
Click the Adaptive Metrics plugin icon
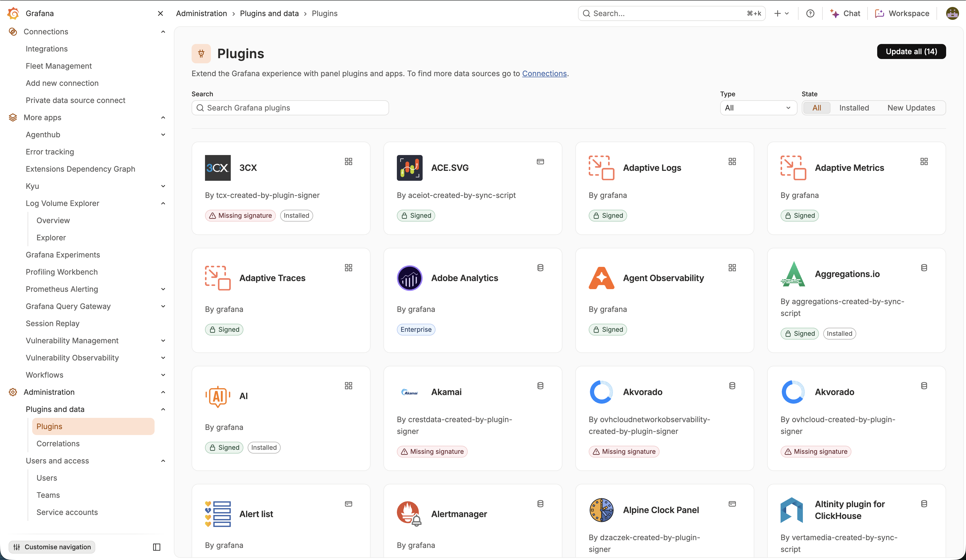[x=793, y=168]
